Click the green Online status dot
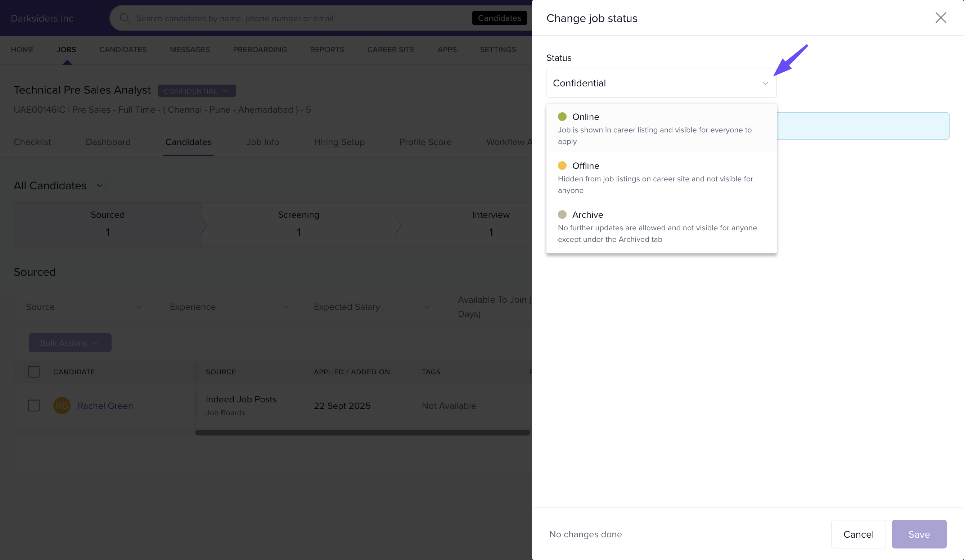This screenshot has width=964, height=560. pos(562,117)
